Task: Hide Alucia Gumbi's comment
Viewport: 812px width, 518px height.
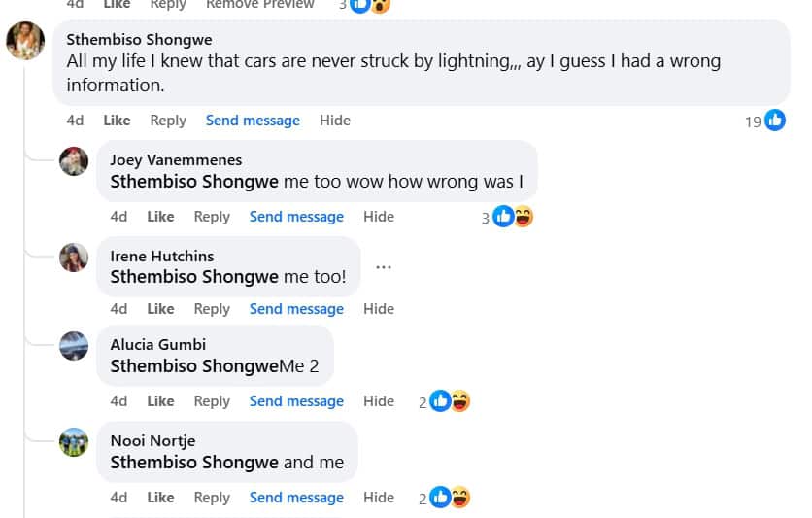Action: click(379, 401)
